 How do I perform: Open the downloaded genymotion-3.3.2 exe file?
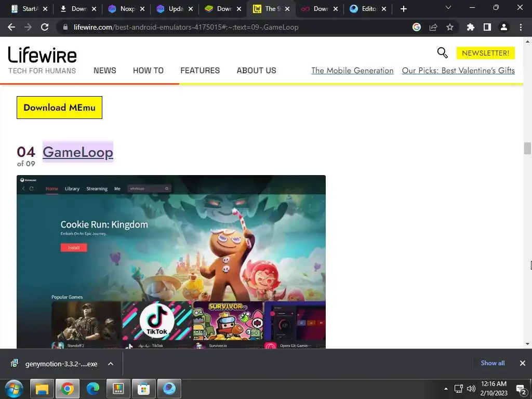click(54, 364)
